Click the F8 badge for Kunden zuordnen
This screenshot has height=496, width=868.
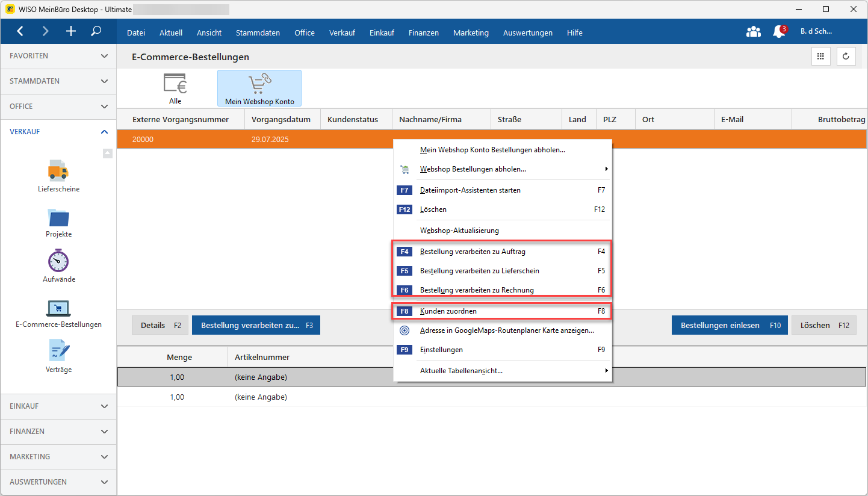coord(405,311)
